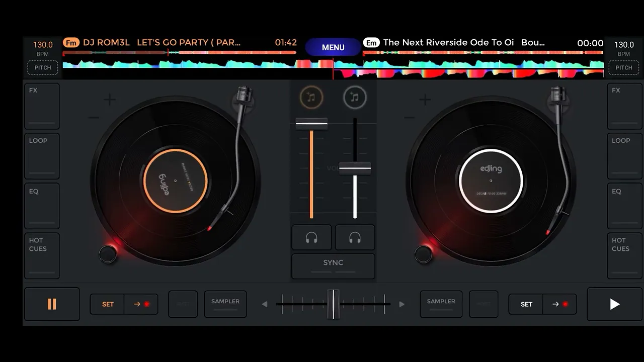Viewport: 644px width, 362px height.
Task: Click left deck pitch bend minus
Action: coord(94,118)
